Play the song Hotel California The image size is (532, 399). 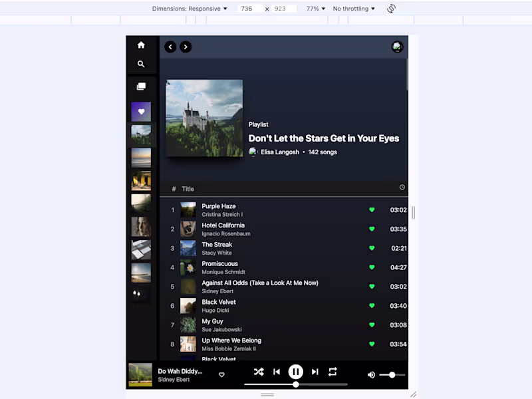[223, 225]
